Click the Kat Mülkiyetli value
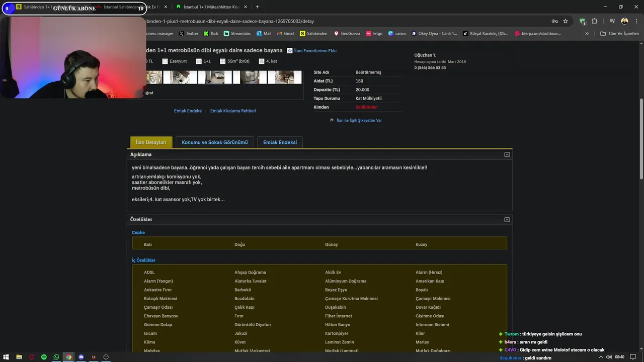The width and height of the screenshot is (644, 362). click(x=368, y=99)
